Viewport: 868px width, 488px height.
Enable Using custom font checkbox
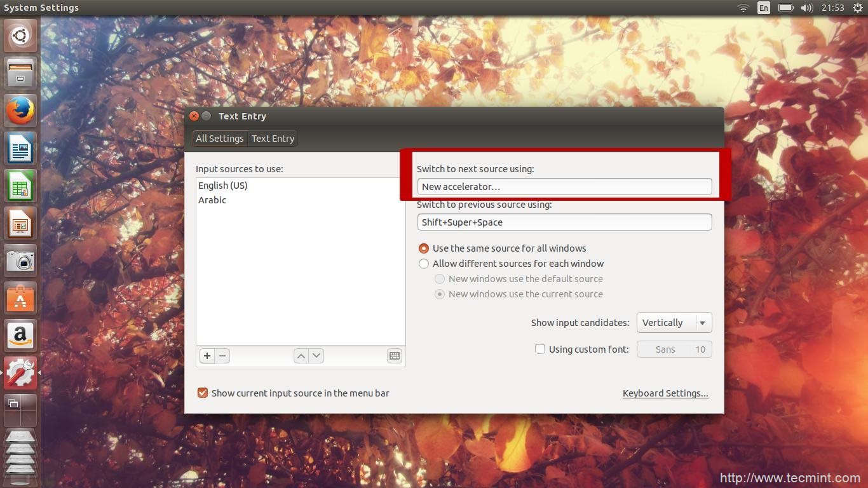point(540,349)
